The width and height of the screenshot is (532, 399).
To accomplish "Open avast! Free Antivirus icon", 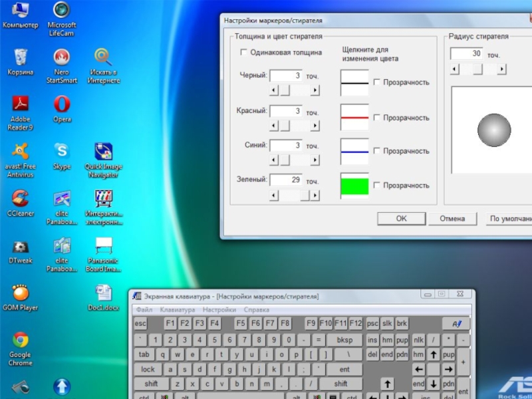I will coord(21,152).
